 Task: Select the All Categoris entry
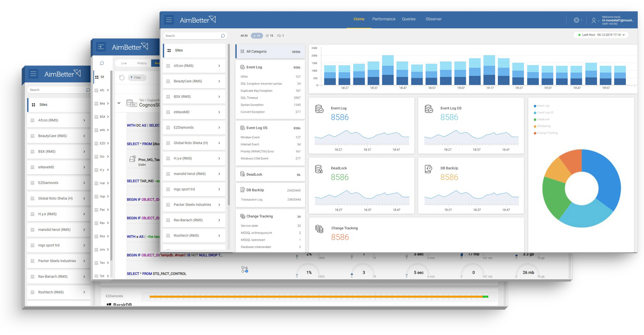(270, 51)
